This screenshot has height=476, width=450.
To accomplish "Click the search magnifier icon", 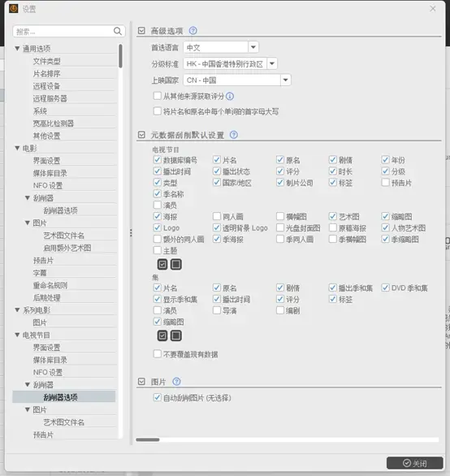I will [x=118, y=31].
